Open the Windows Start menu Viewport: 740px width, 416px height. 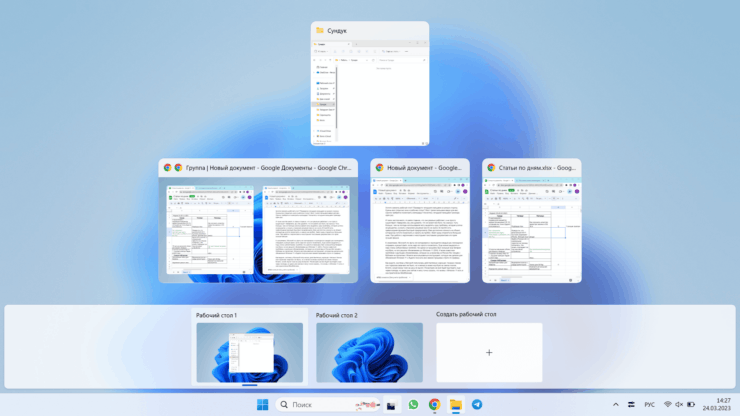pos(263,405)
